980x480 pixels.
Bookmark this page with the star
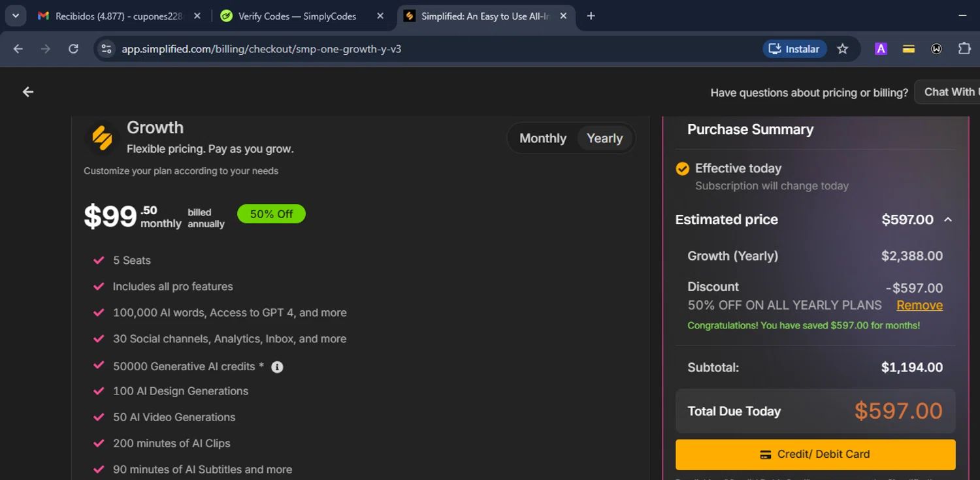tap(843, 49)
